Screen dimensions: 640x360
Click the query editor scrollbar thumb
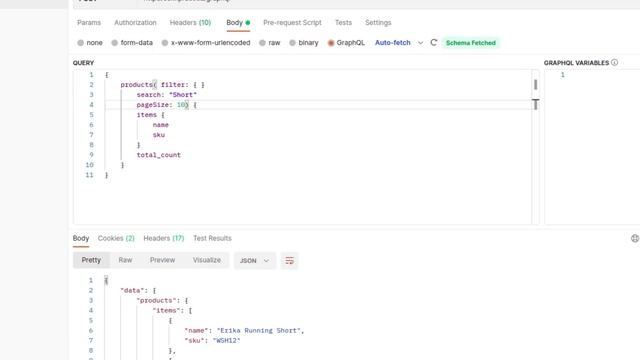tap(536, 84)
